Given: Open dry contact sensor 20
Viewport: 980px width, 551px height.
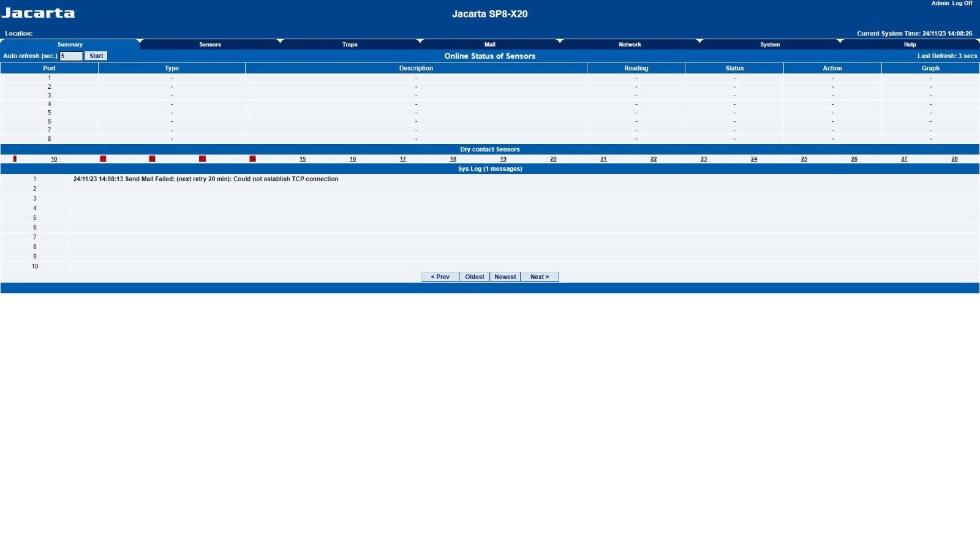Looking at the screenshot, I should [x=553, y=159].
